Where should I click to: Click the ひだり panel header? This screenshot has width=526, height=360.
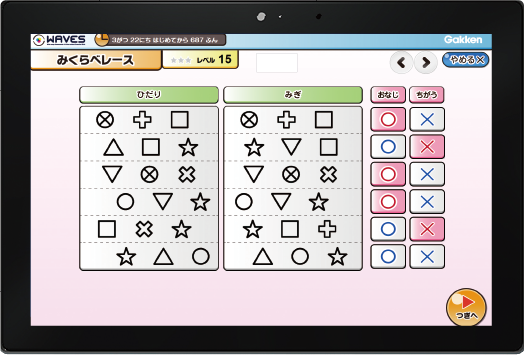pyautogui.click(x=149, y=95)
